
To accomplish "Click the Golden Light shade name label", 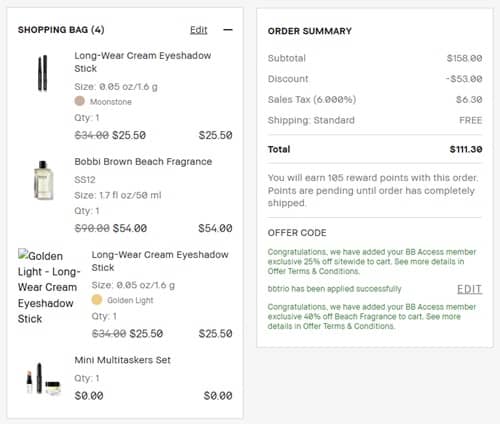I will [x=130, y=300].
